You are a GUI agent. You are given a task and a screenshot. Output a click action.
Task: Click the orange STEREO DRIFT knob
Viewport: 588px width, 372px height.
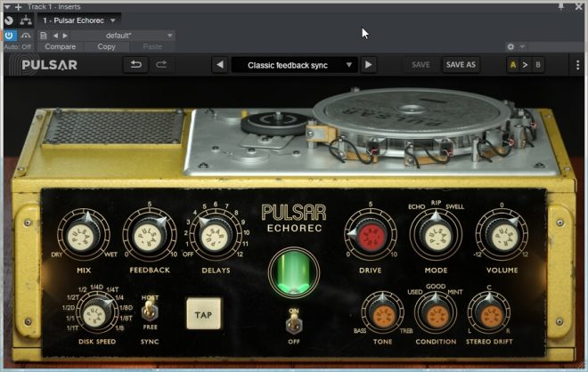[489, 314]
